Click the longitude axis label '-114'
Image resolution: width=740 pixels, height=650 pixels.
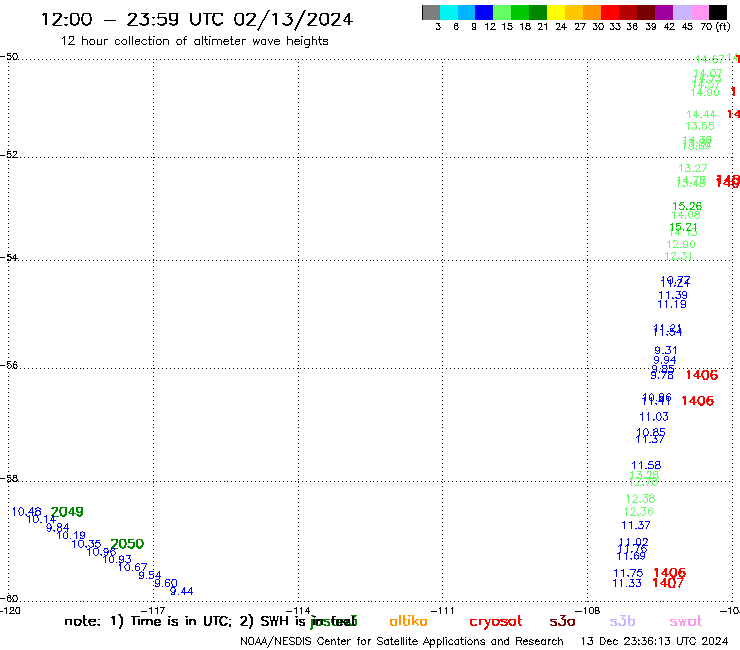pyautogui.click(x=298, y=611)
